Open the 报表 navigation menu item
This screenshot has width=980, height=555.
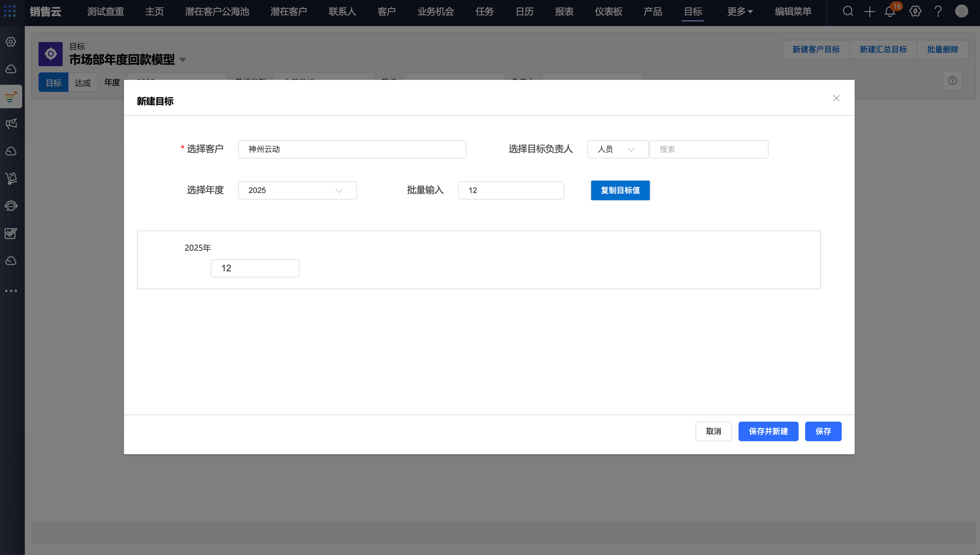[564, 11]
